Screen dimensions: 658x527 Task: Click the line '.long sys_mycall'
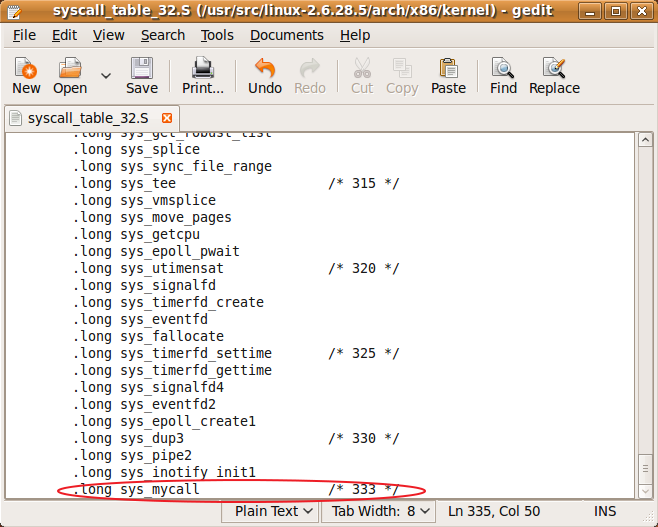136,489
